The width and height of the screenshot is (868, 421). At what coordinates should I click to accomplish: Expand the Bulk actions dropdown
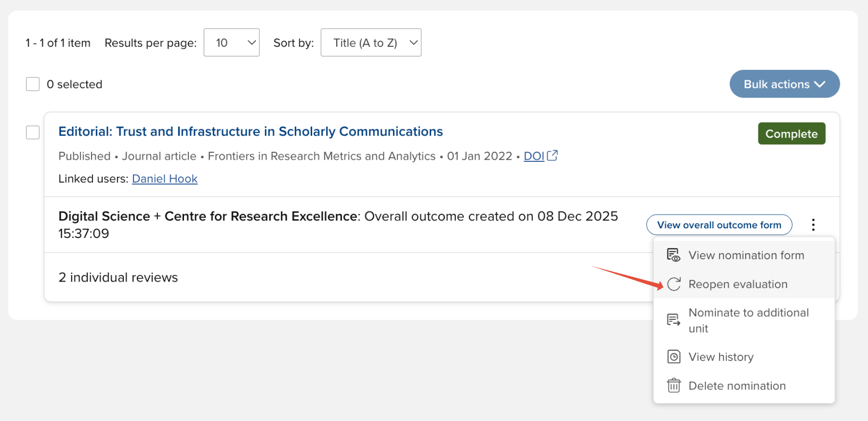[x=784, y=84]
